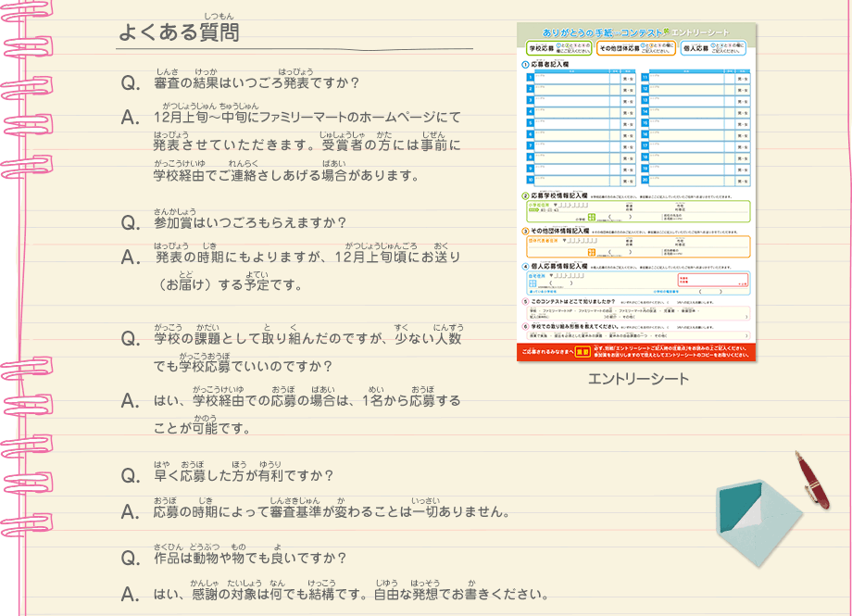The width and height of the screenshot is (852, 616).
Task: Click the question 参加賞はいつごろもらえますか
Action: (250, 223)
